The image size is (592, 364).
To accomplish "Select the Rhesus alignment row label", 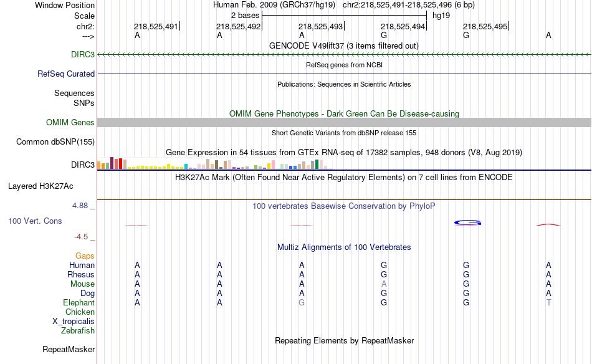I will click(x=81, y=274).
